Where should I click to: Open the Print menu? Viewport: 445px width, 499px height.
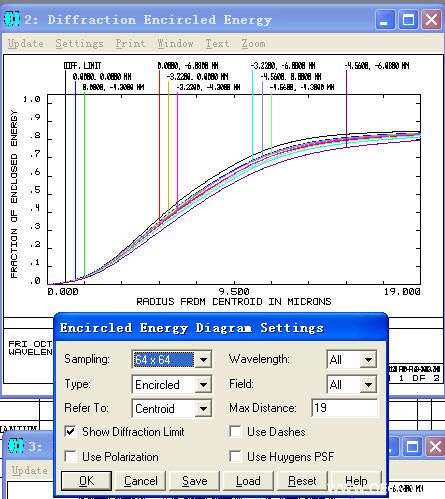pyautogui.click(x=130, y=44)
